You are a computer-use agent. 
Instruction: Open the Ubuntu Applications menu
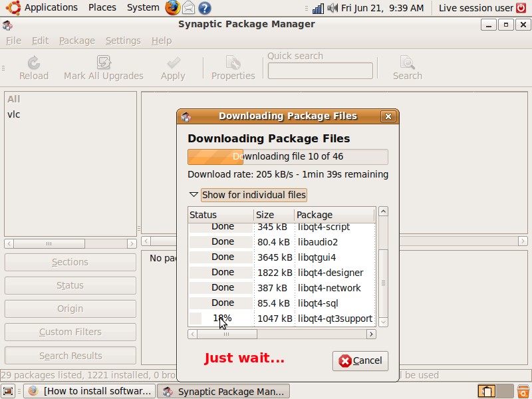point(42,7)
